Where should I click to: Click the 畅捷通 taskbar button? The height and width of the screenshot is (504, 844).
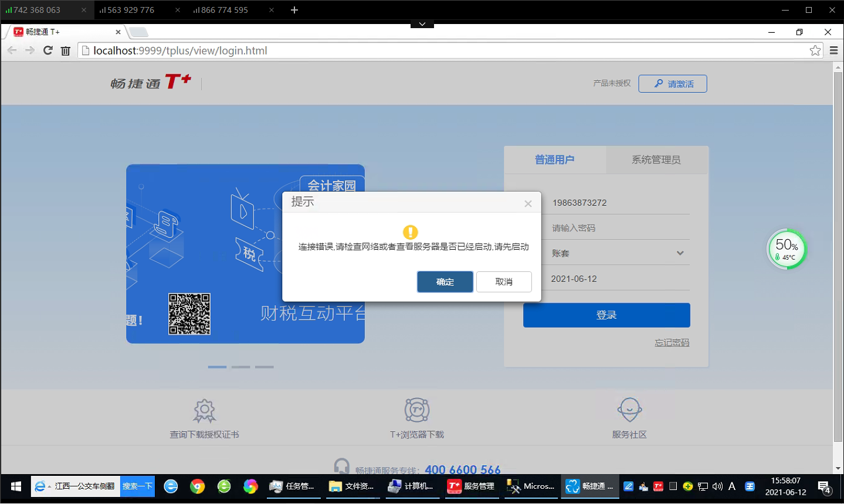point(590,486)
